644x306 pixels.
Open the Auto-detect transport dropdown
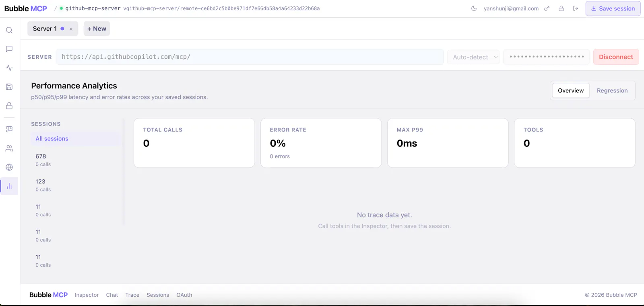pyautogui.click(x=473, y=57)
